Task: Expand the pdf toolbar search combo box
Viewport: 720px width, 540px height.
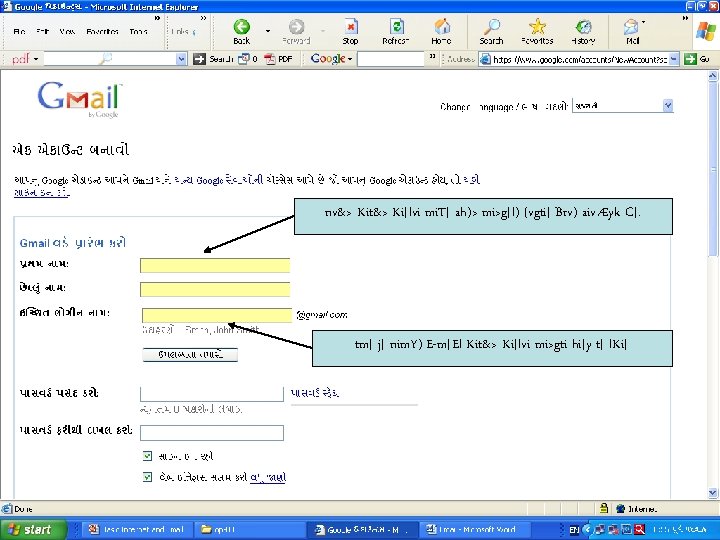Action: click(182, 59)
